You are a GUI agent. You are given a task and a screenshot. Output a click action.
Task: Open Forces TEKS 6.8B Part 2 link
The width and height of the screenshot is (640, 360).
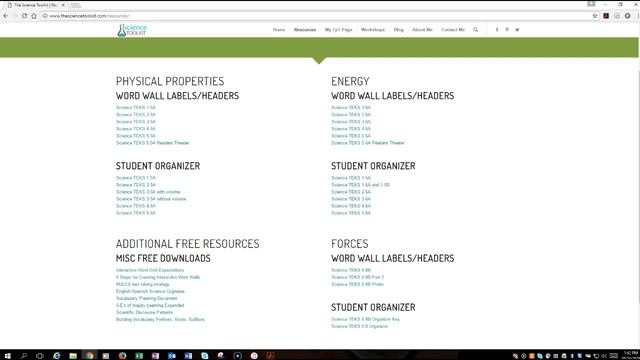tap(358, 277)
